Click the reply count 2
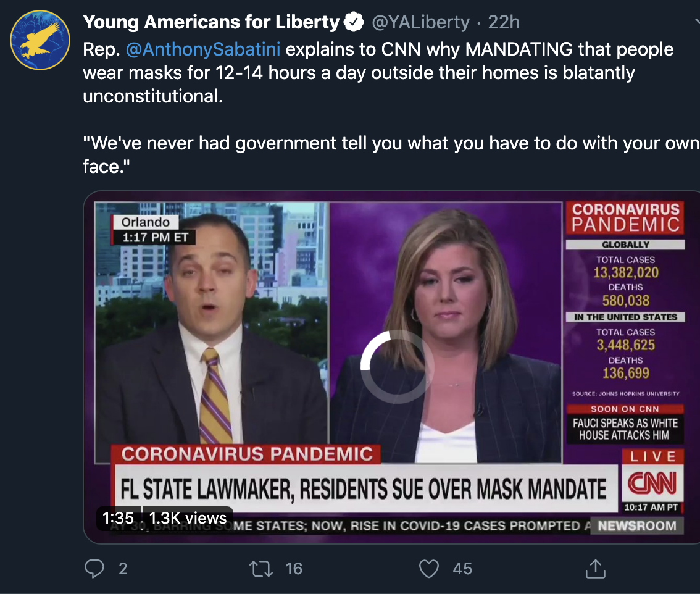The width and height of the screenshot is (700, 594). [123, 569]
